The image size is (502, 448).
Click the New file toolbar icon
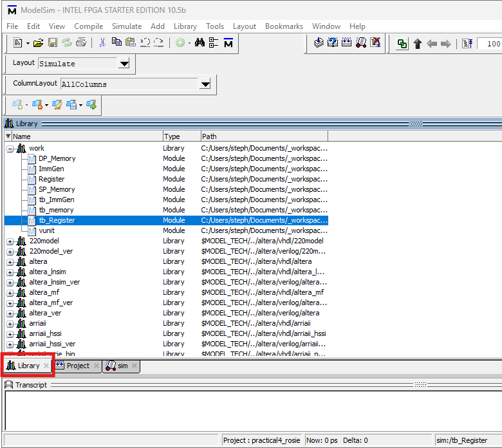pos(17,42)
